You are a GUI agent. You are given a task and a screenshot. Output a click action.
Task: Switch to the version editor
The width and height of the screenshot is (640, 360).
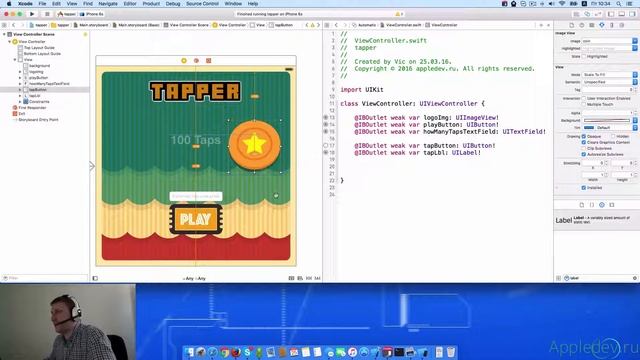[598, 14]
